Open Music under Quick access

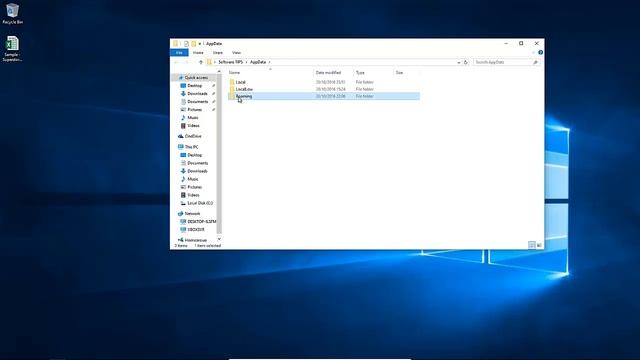[193, 118]
